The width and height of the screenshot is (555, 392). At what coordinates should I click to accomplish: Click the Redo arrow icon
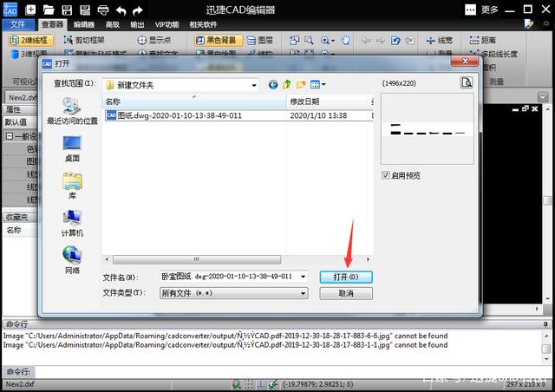pyautogui.click(x=138, y=10)
